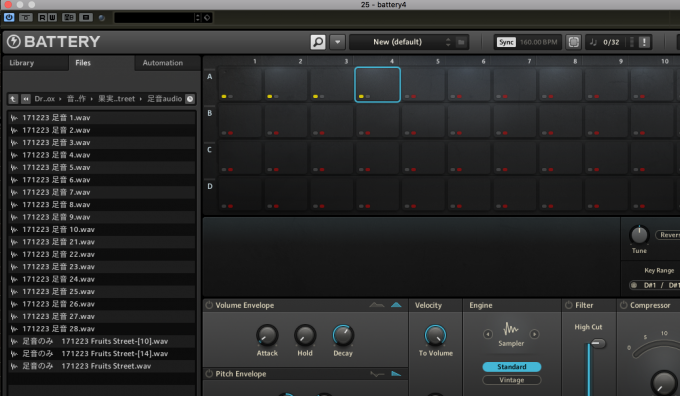Open main menu dropdown arrow beside search
Screen dimensions: 680x396
(337, 42)
